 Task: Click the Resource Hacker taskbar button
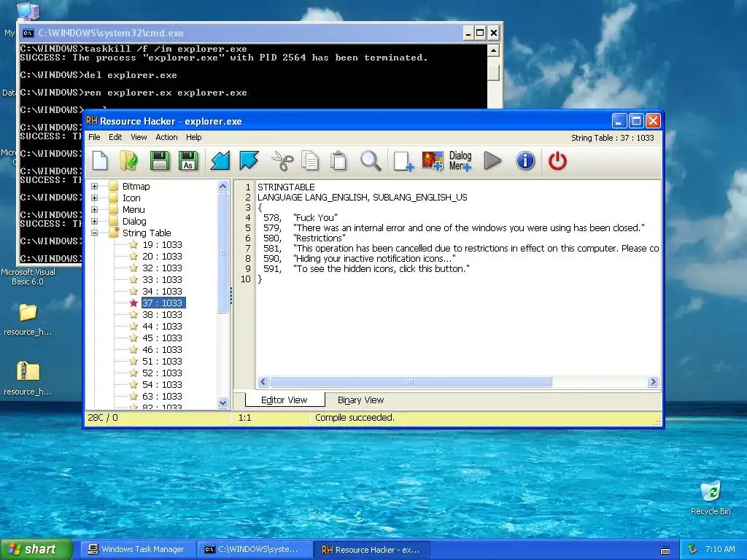[372, 549]
